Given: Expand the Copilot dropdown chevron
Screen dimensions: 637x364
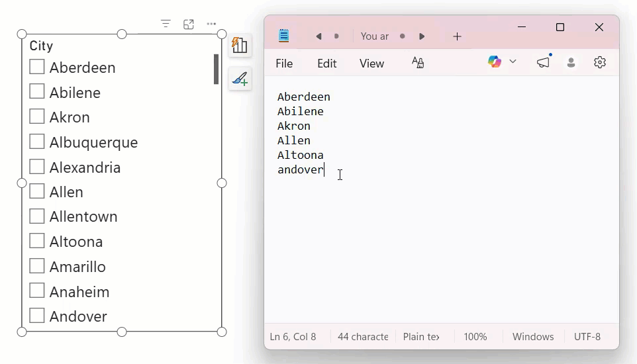Looking at the screenshot, I should coord(513,62).
